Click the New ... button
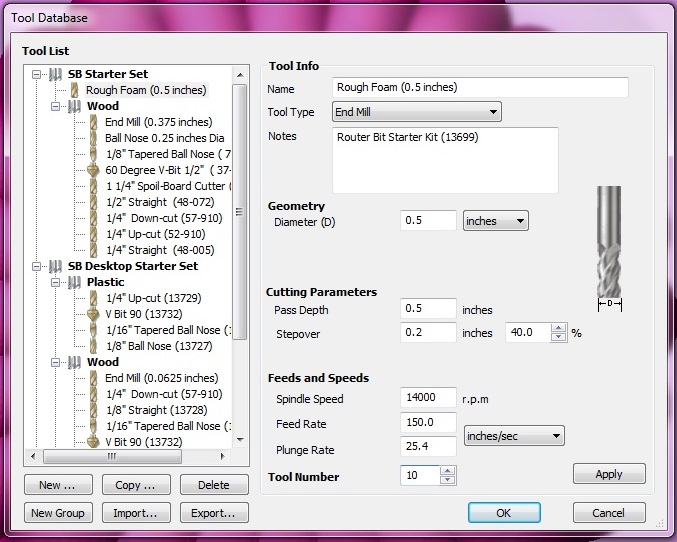This screenshot has height=542, width=677. click(58, 485)
